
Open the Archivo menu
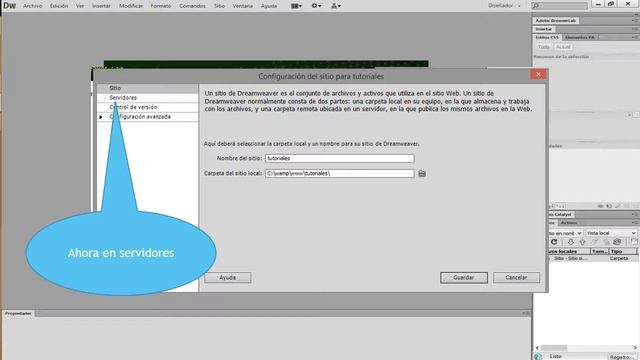(33, 6)
